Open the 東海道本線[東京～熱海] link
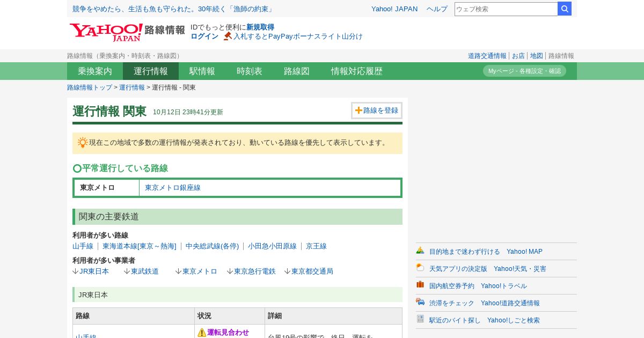This screenshot has height=338, width=644. click(140, 246)
